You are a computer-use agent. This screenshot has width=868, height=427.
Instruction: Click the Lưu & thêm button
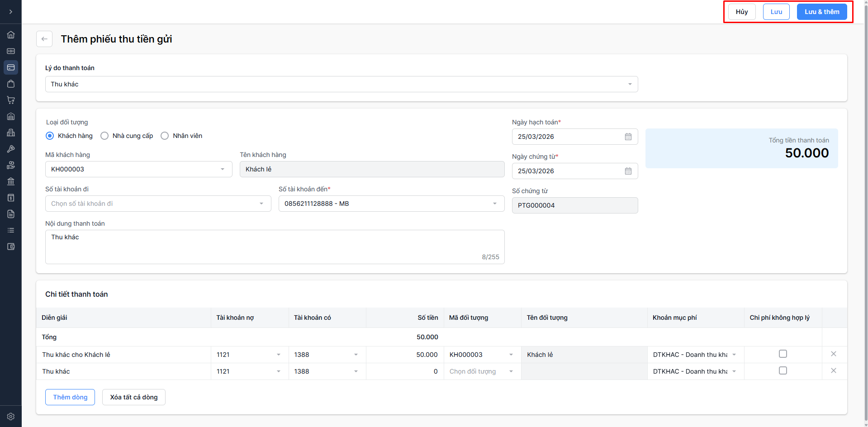[821, 12]
